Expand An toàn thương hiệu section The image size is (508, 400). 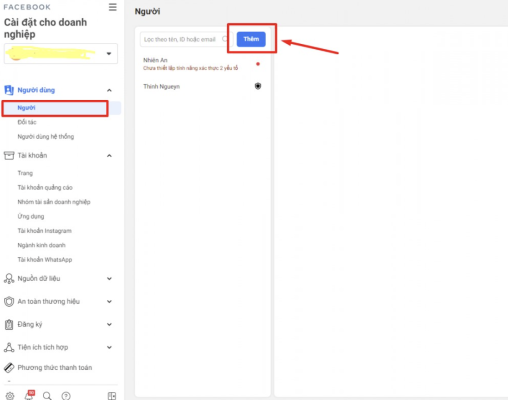tap(109, 302)
